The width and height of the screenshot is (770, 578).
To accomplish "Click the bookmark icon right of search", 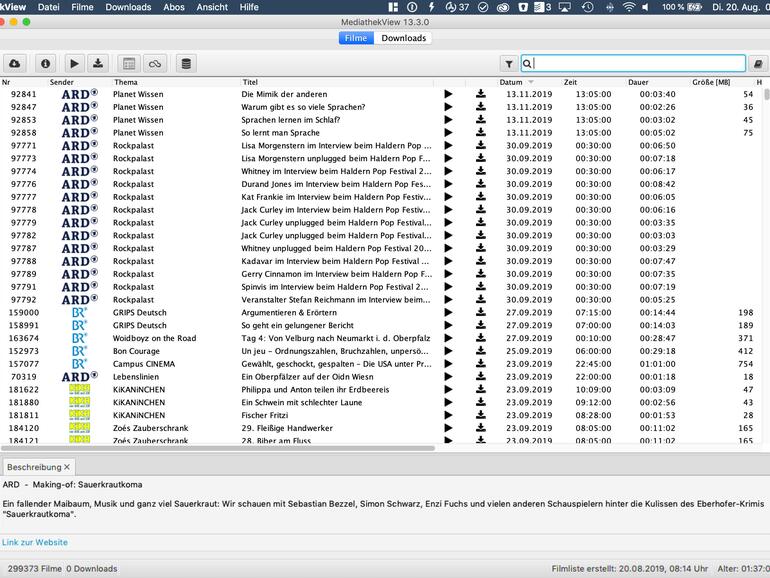I will click(758, 64).
